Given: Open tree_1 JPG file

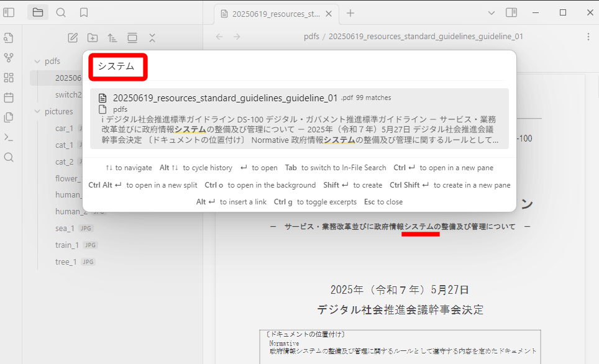Looking at the screenshot, I should [66, 262].
